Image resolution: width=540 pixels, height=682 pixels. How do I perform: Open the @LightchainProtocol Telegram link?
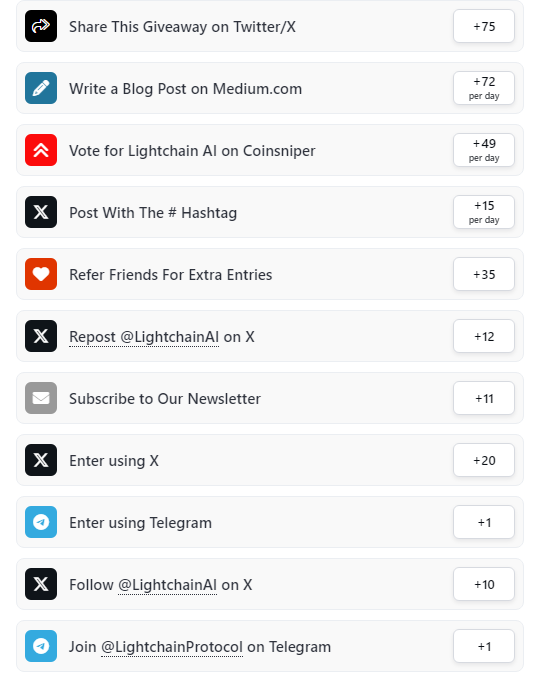tap(172, 647)
